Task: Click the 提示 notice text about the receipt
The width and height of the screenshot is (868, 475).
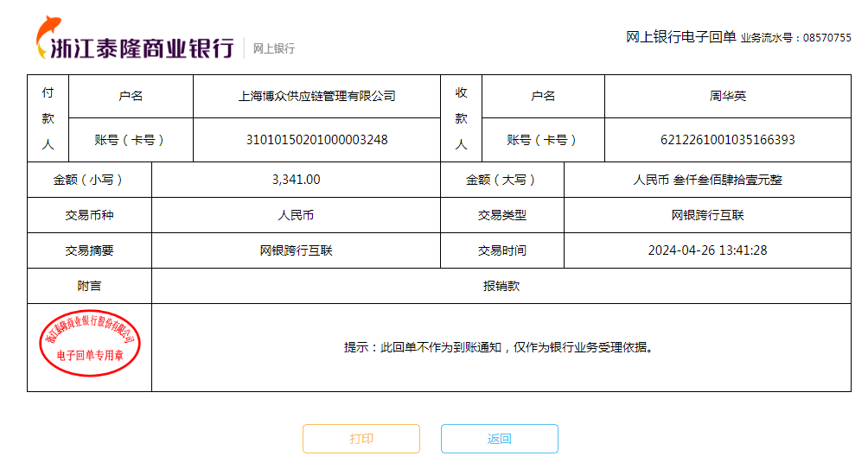Action: pos(498,347)
